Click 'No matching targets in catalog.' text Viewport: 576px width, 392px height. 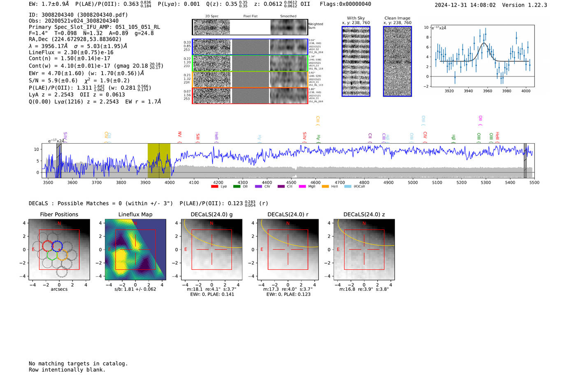[x=78, y=364]
